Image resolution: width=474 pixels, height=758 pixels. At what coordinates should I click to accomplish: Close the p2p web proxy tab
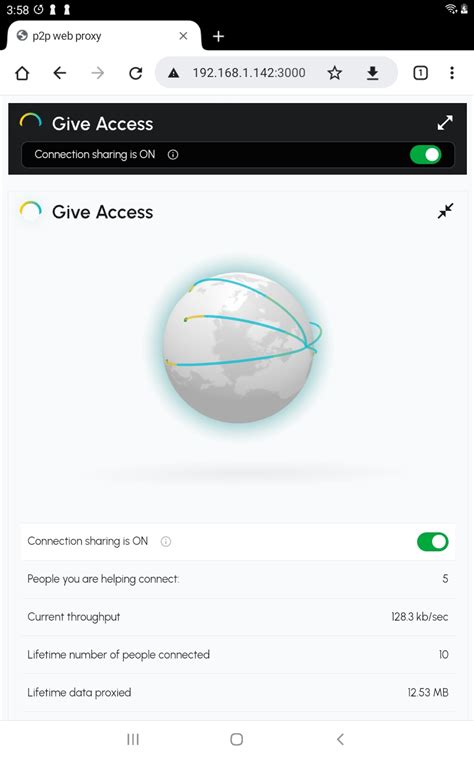pyautogui.click(x=183, y=36)
